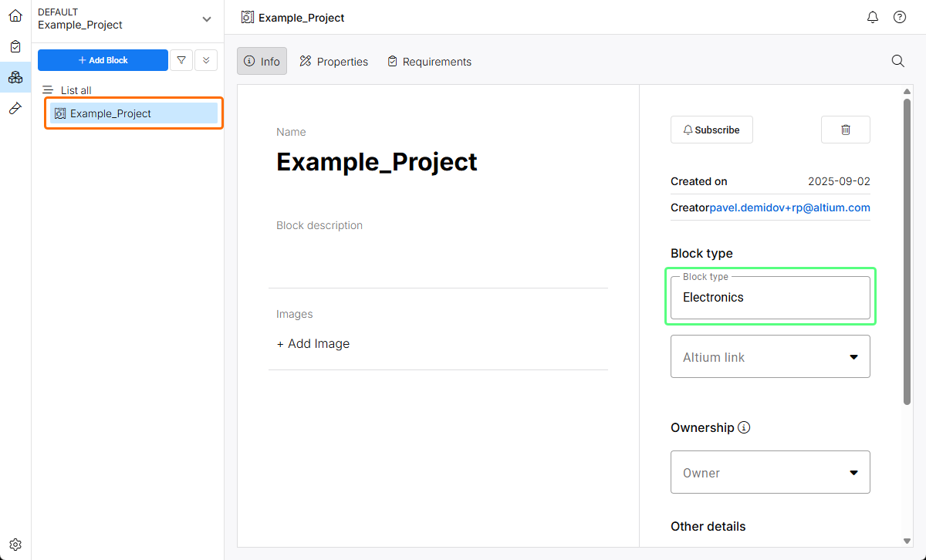Click the test tube icon in the sidebar
Image resolution: width=926 pixels, height=560 pixels.
point(15,108)
